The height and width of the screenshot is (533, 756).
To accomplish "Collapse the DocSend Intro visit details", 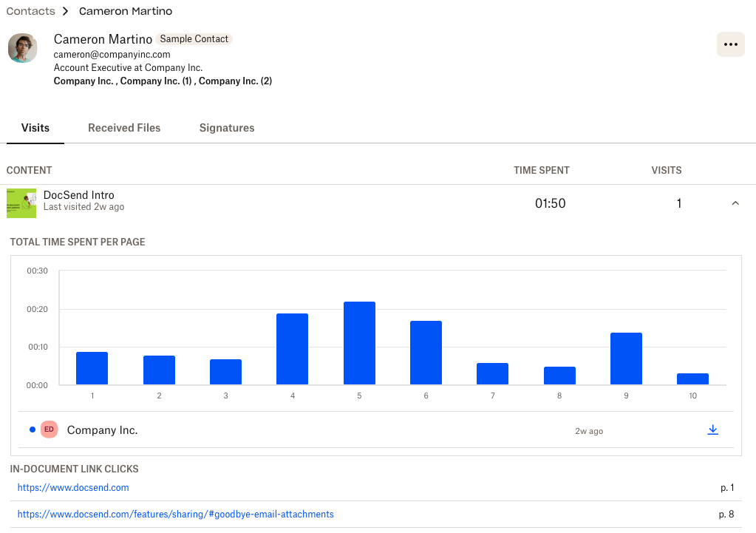I will coord(735,203).
